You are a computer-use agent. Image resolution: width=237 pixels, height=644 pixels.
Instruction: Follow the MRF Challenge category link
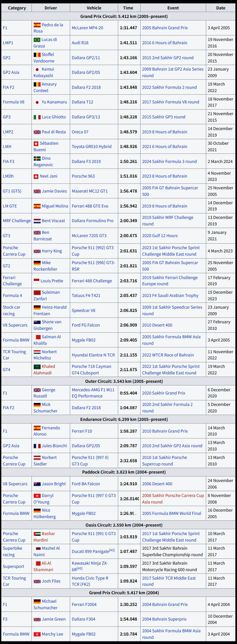[x=17, y=221]
